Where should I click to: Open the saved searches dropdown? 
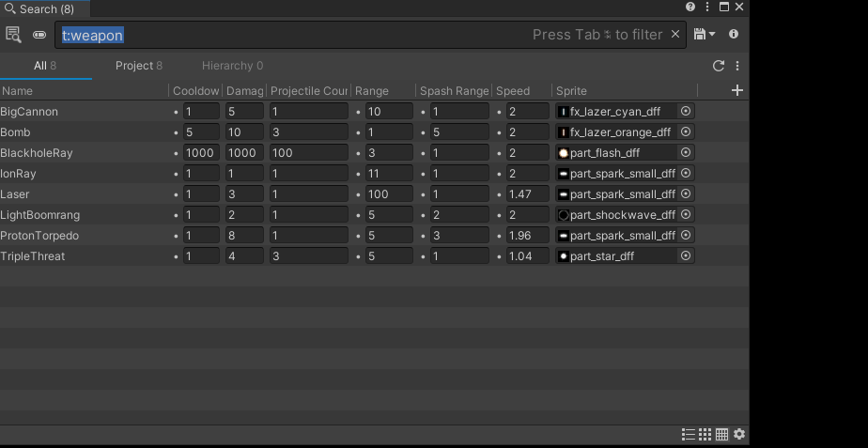pos(704,35)
